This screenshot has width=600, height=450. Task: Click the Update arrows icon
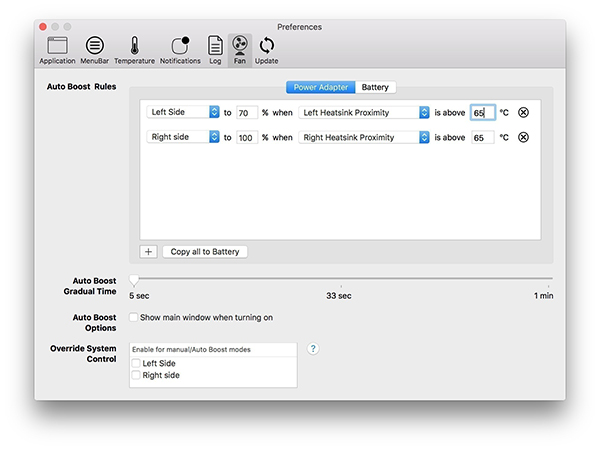(267, 46)
